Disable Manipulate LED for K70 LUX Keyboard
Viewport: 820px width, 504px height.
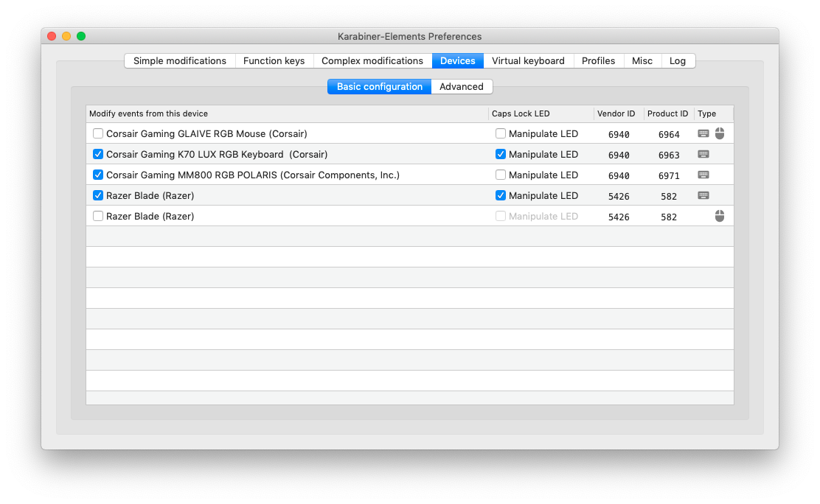[501, 154]
